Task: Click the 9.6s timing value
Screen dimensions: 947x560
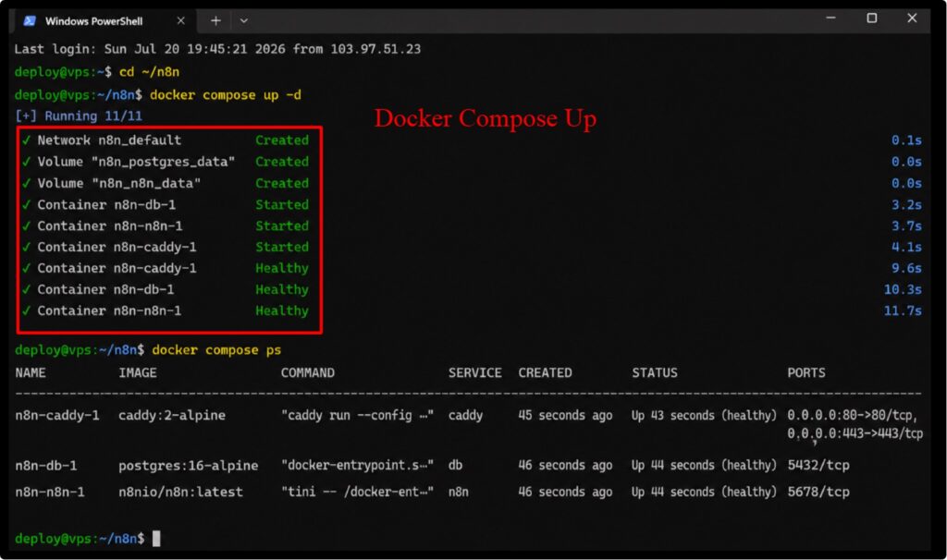Action: 906,268
